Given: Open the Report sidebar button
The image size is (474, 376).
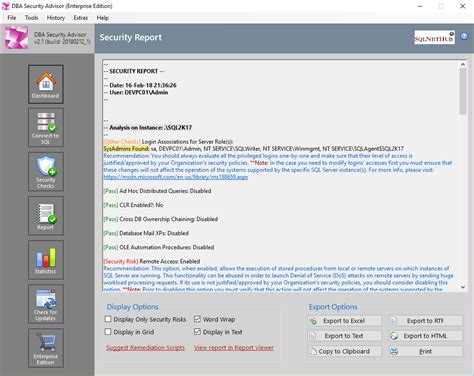Looking at the screenshot, I should pos(46,216).
